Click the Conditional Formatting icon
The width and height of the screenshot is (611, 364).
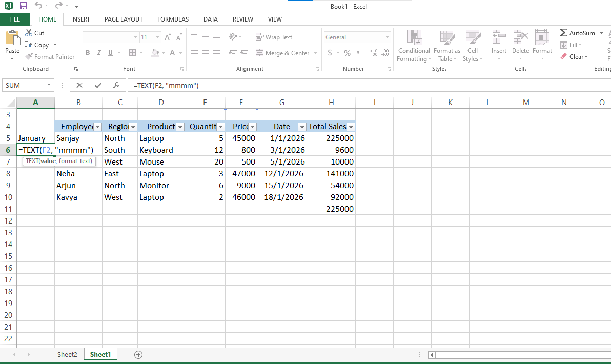coord(414,38)
